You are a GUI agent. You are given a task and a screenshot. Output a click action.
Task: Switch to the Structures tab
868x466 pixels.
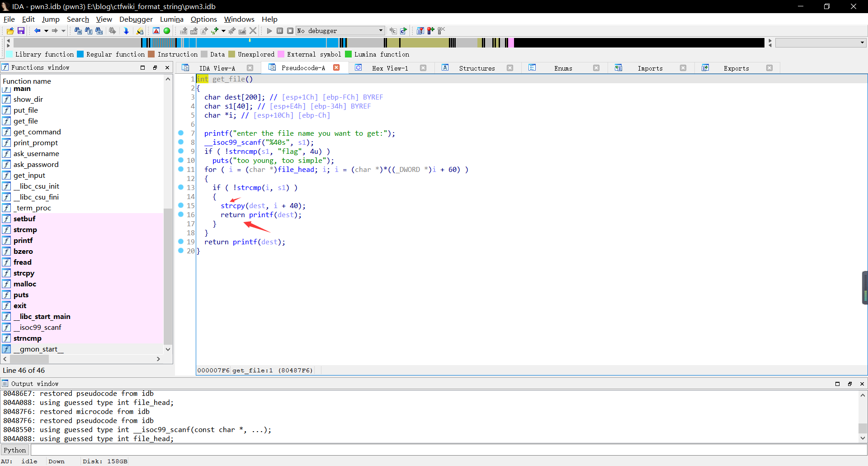click(x=477, y=68)
